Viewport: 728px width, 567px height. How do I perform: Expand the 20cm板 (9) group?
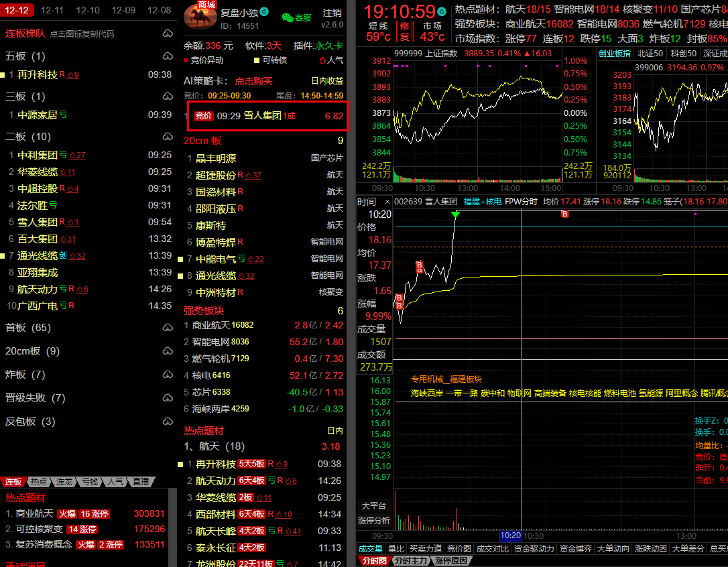(32, 351)
